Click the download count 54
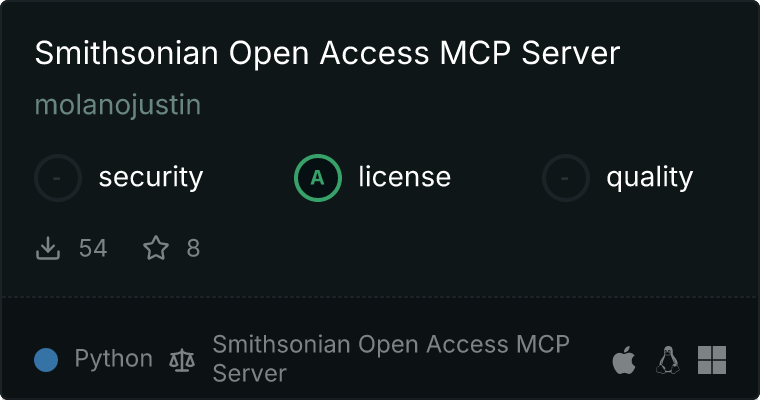The width and height of the screenshot is (760, 400). [93, 248]
